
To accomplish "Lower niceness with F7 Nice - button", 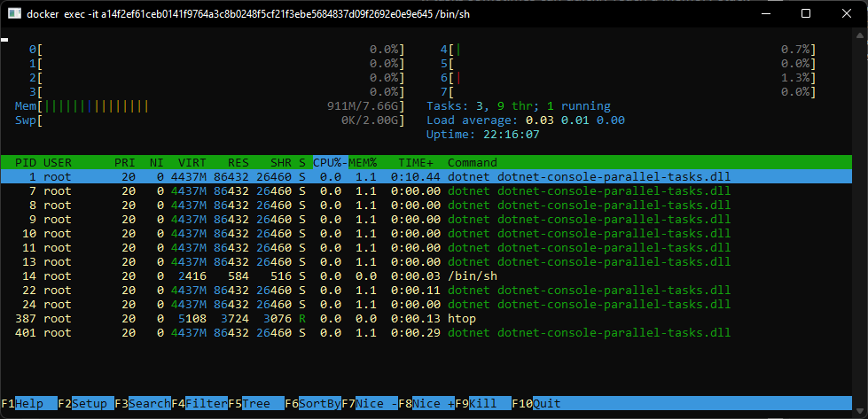I will [x=370, y=404].
